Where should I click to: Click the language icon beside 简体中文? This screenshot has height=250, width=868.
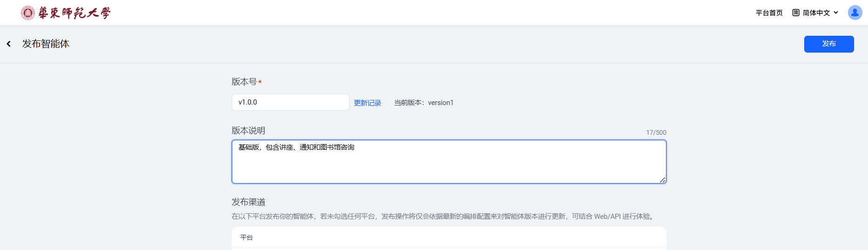pyautogui.click(x=796, y=13)
